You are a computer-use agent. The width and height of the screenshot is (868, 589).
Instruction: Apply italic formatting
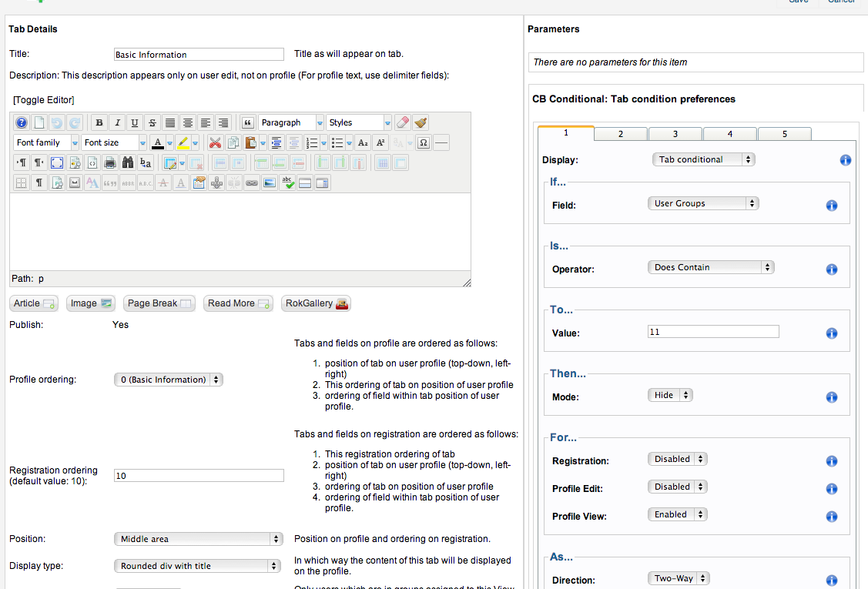[x=117, y=122]
